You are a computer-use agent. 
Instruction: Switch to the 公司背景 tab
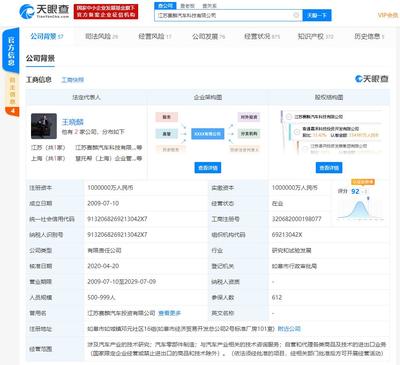tap(47, 36)
